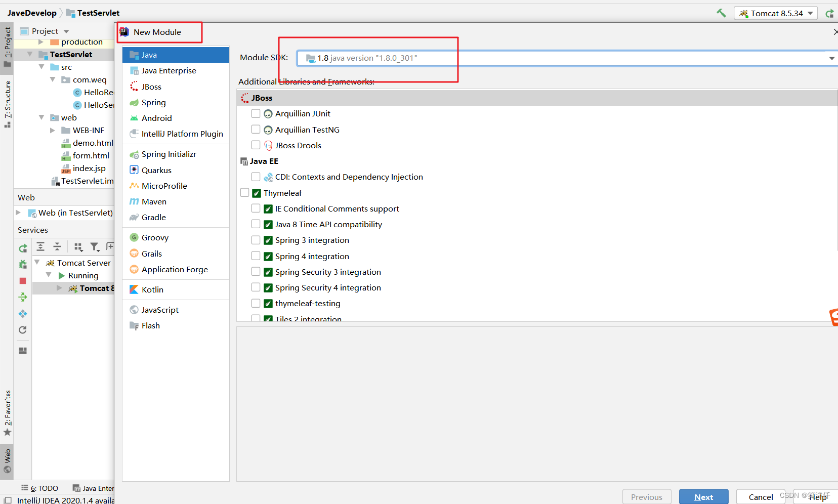Screen dimensions: 838x504
Task: Select Quarkus module type
Action: coord(176,171)
